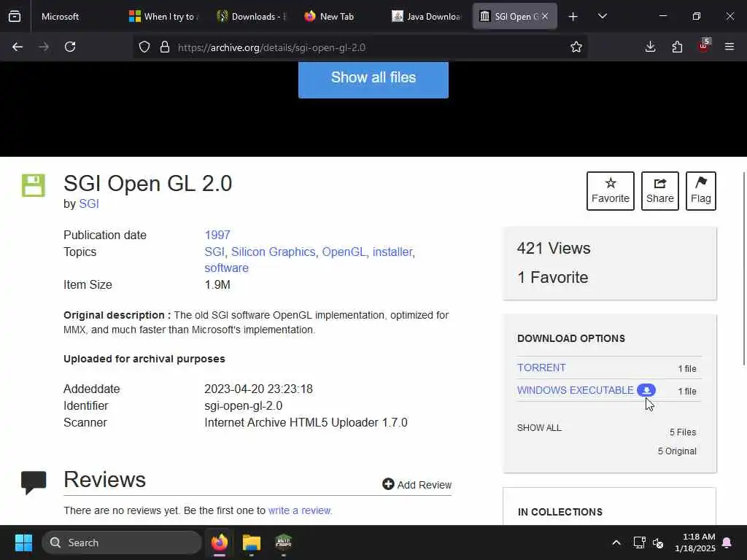Image resolution: width=747 pixels, height=560 pixels.
Task: Click the site security padlock icon
Action: (x=165, y=47)
